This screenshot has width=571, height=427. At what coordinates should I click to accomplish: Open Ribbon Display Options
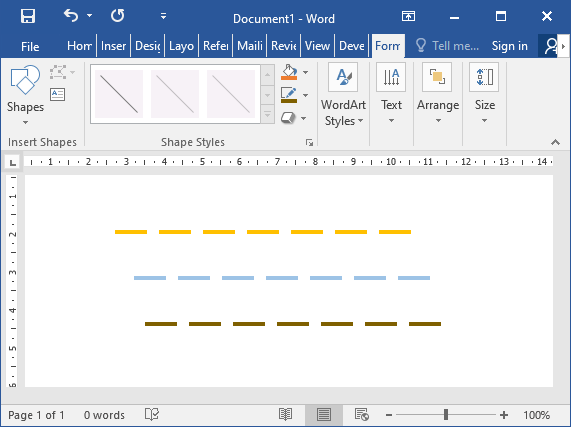point(408,16)
